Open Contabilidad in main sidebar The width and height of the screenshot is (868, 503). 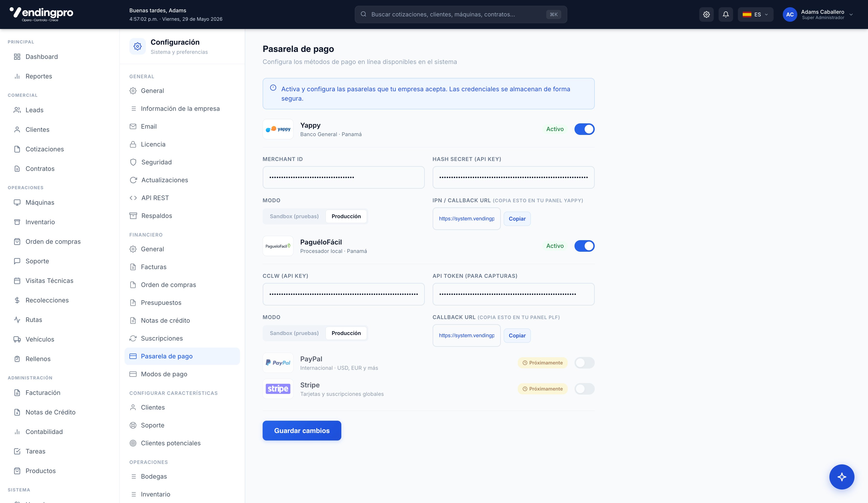[x=60, y=432]
